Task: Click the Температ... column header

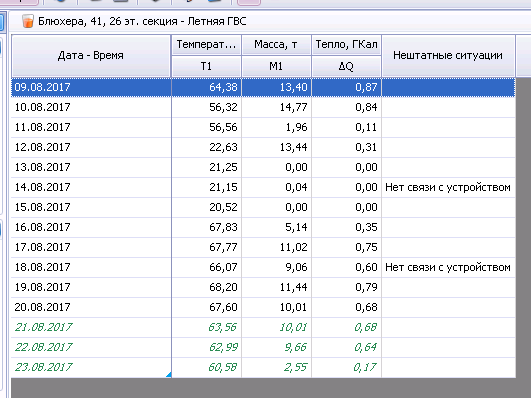Action: click(206, 45)
